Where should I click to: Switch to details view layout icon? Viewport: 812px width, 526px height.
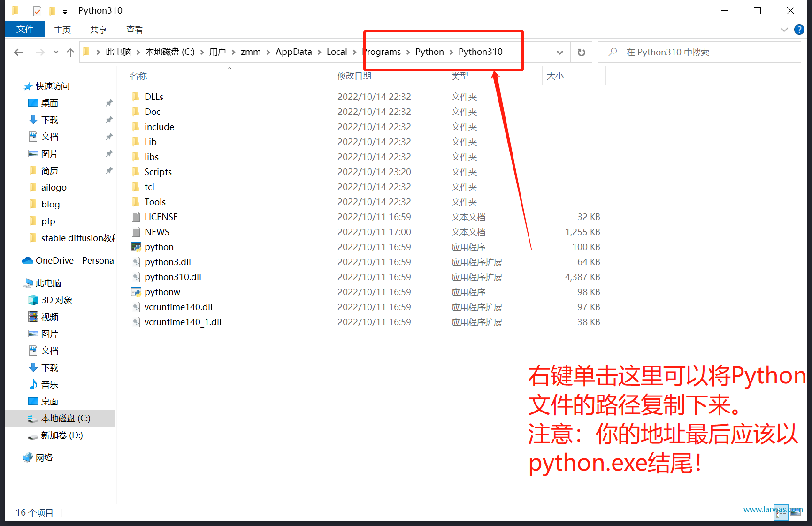[x=781, y=513]
